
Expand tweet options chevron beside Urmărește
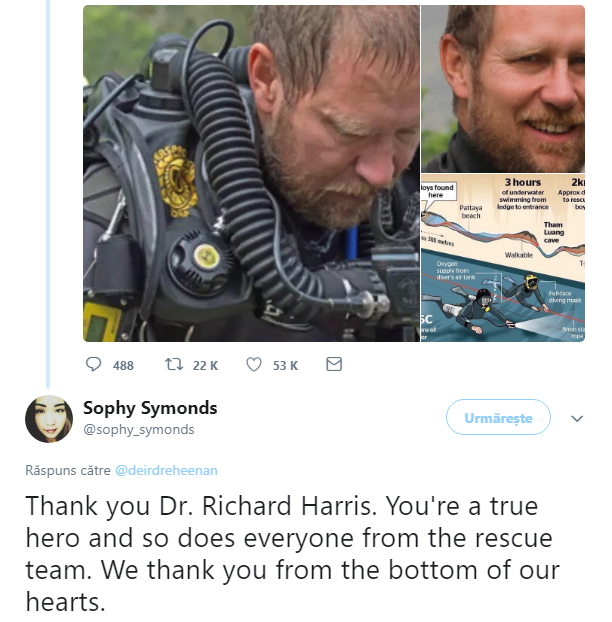(577, 418)
